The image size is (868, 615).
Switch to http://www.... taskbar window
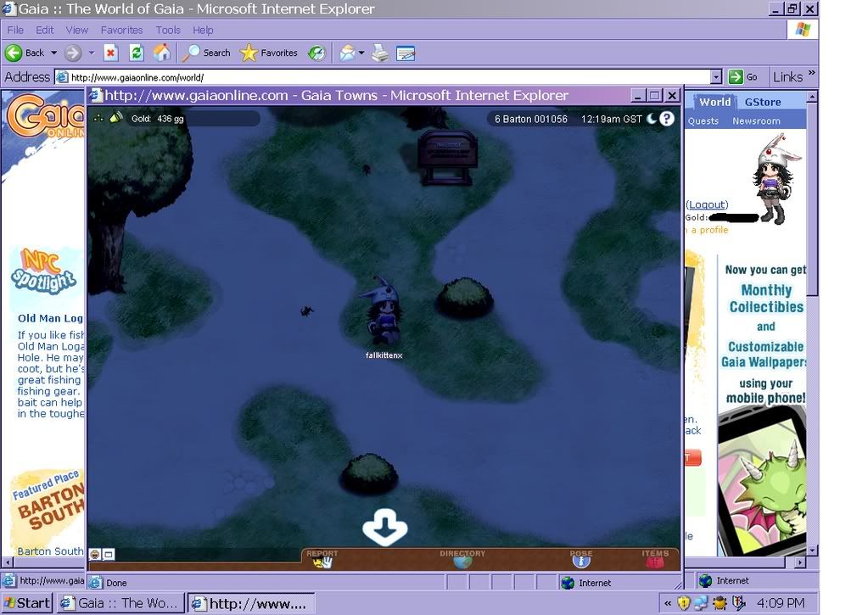click(x=251, y=603)
